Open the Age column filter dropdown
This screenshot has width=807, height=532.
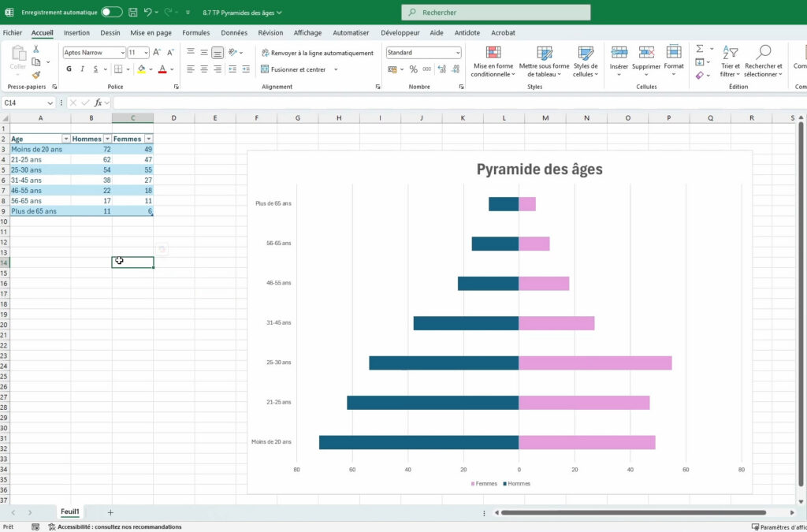pos(65,139)
